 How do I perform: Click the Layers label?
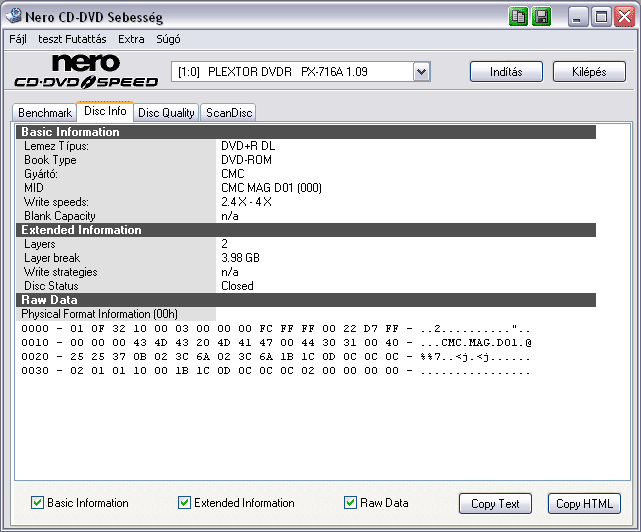click(40, 244)
